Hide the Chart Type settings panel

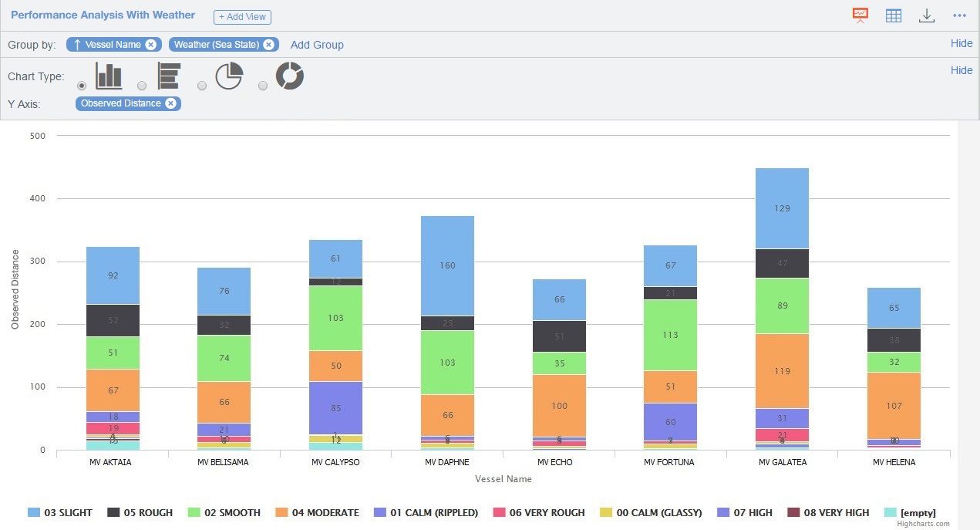pyautogui.click(x=961, y=70)
